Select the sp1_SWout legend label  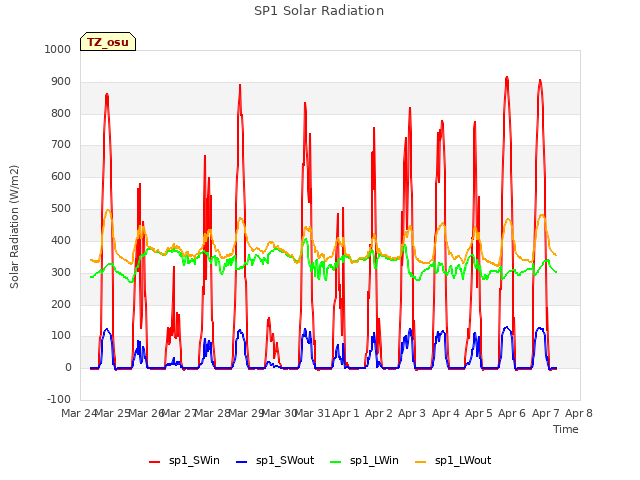click(x=285, y=461)
